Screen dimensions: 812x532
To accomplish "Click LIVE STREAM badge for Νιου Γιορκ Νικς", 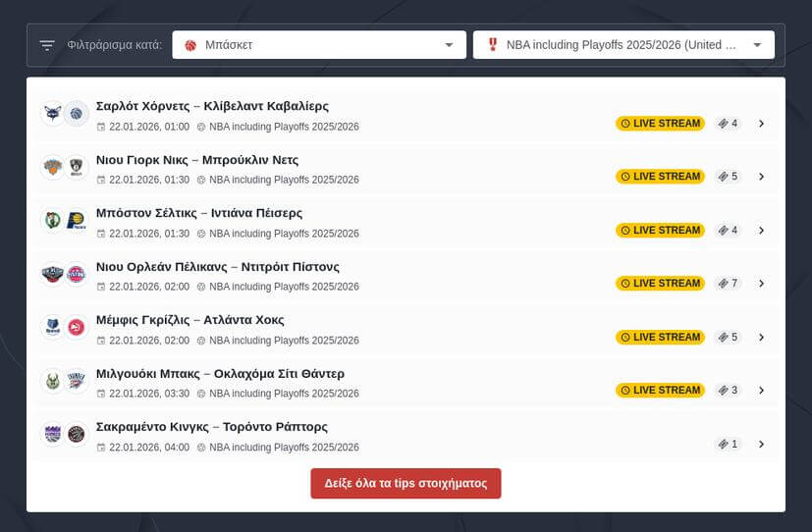I will click(660, 177).
